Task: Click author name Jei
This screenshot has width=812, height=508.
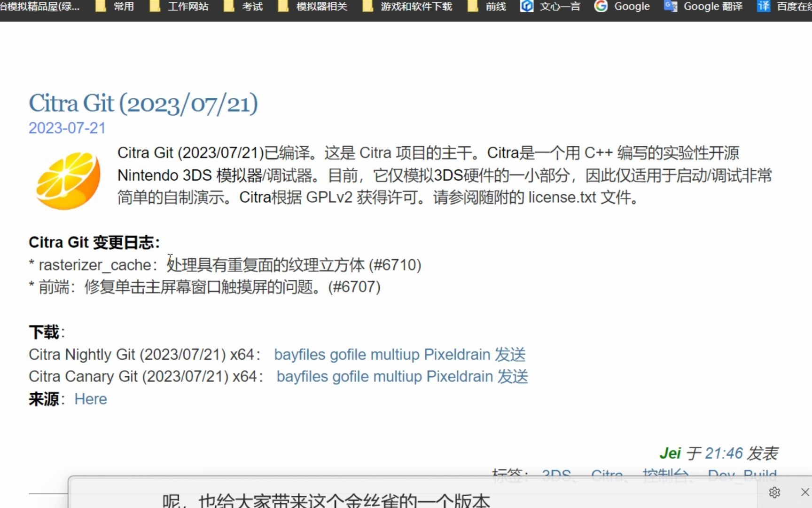Action: point(670,453)
